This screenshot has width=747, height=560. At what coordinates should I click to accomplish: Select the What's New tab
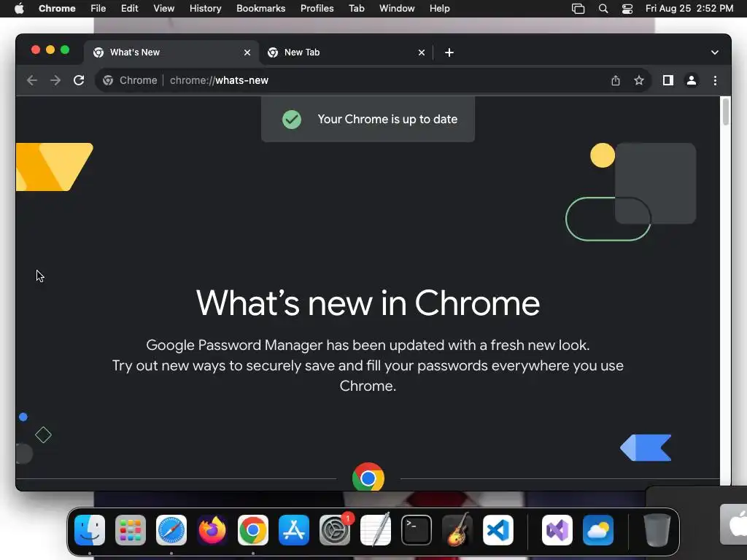171,52
